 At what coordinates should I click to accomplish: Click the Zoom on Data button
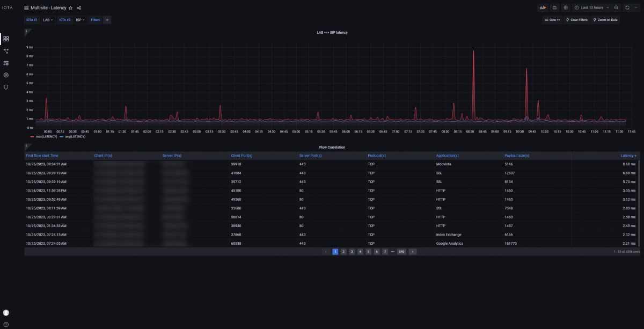(605, 20)
